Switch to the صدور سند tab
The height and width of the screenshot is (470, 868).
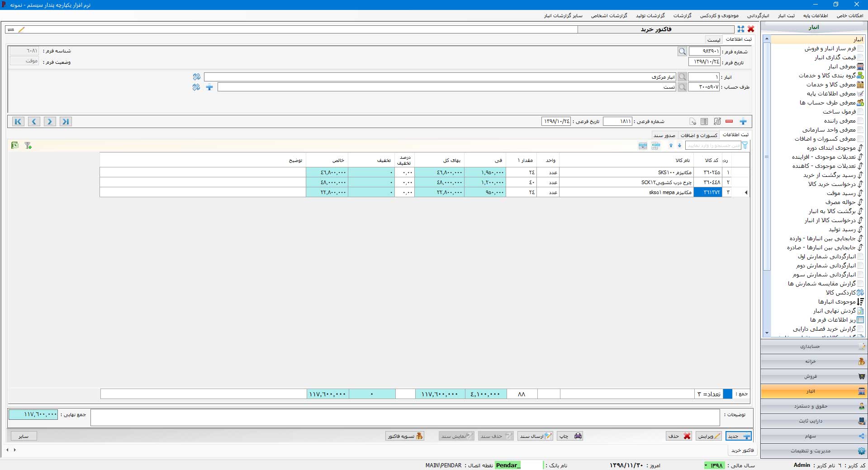pyautogui.click(x=664, y=135)
